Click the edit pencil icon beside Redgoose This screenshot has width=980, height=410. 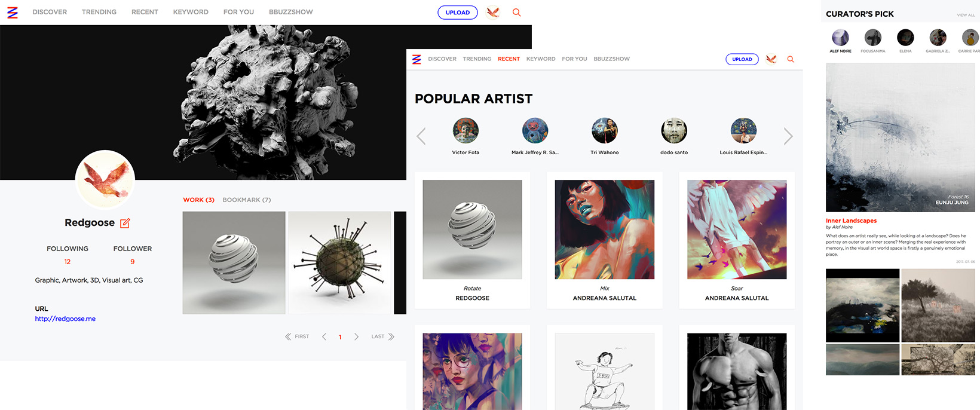tap(125, 223)
